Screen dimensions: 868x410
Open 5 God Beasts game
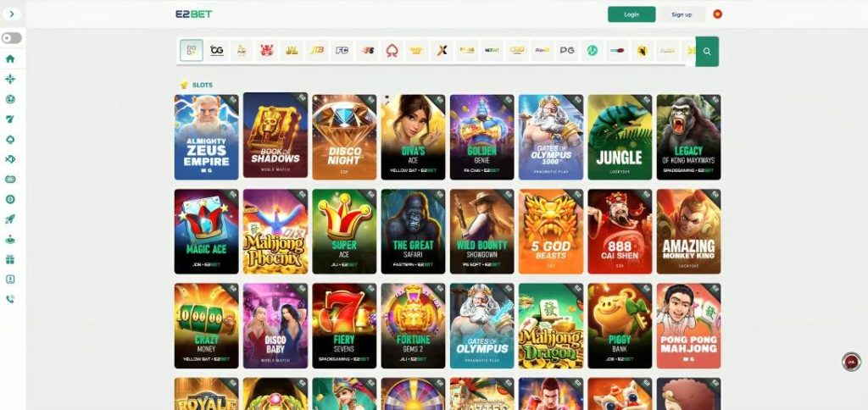(551, 231)
